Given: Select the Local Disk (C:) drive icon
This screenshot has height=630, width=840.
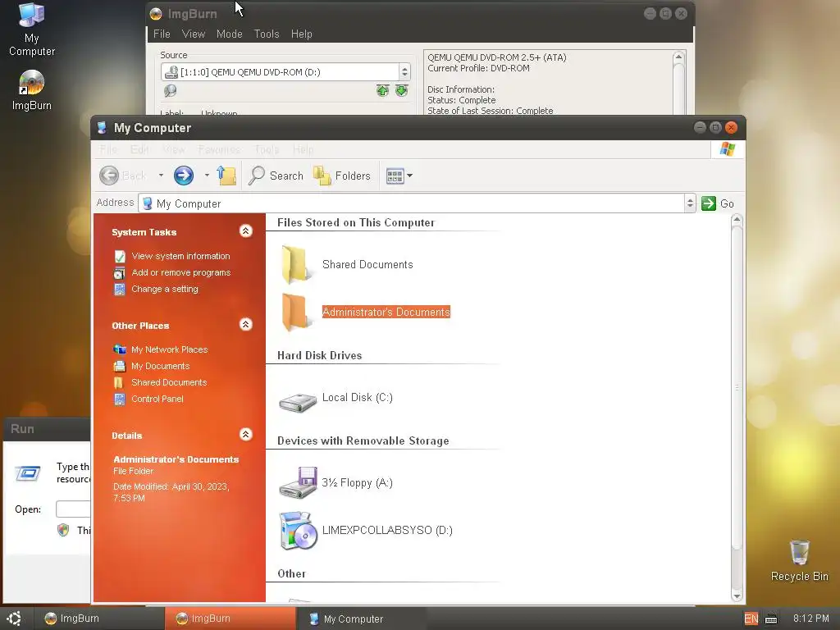Looking at the screenshot, I should tap(298, 402).
